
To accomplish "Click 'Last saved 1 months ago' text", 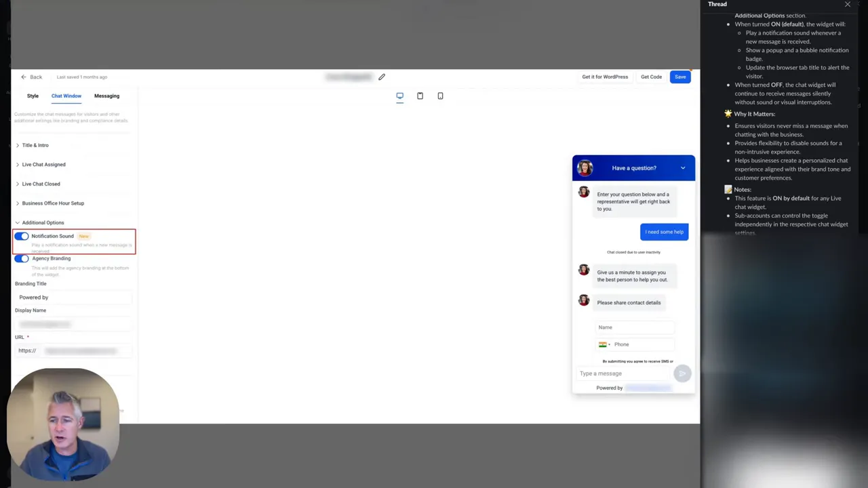I will pos(82,77).
